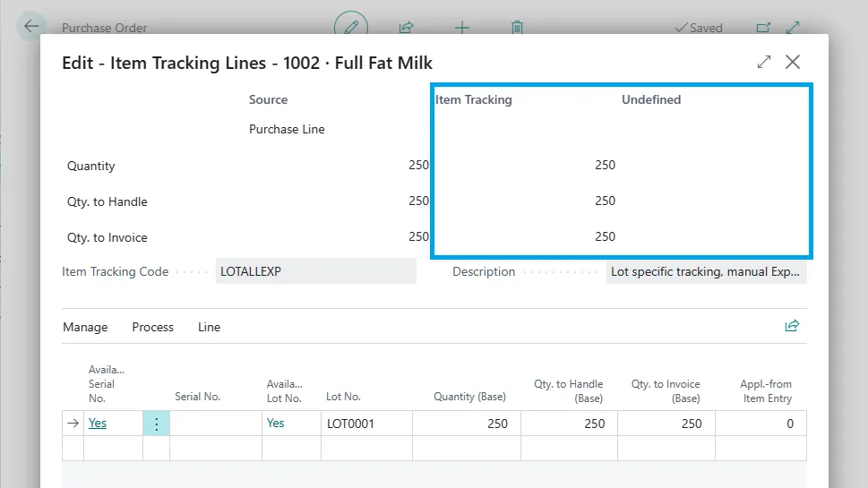Click the Availa... Lot No. column header
868x488 pixels.
285,391
